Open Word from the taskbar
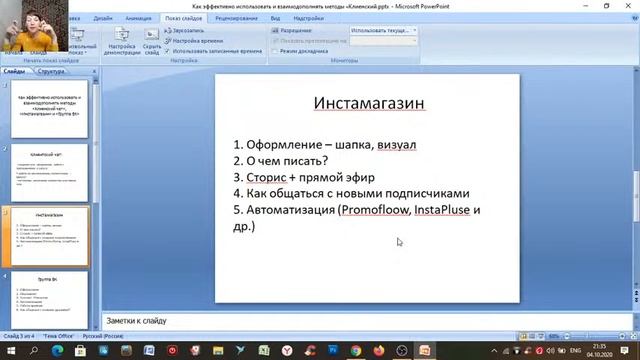This screenshot has height=360, width=640. pyautogui.click(x=149, y=351)
